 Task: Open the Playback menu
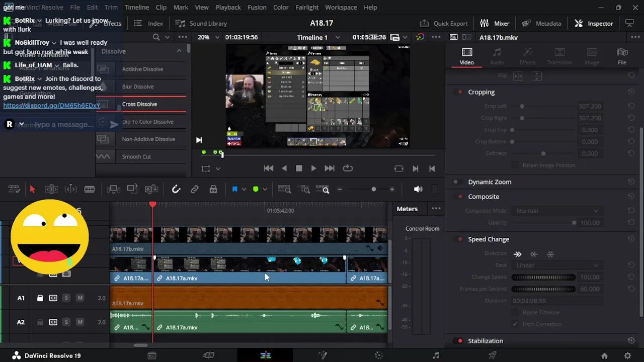228,7
